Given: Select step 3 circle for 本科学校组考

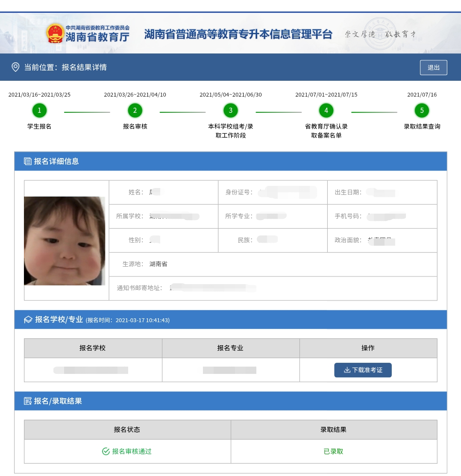Looking at the screenshot, I should 231,111.
